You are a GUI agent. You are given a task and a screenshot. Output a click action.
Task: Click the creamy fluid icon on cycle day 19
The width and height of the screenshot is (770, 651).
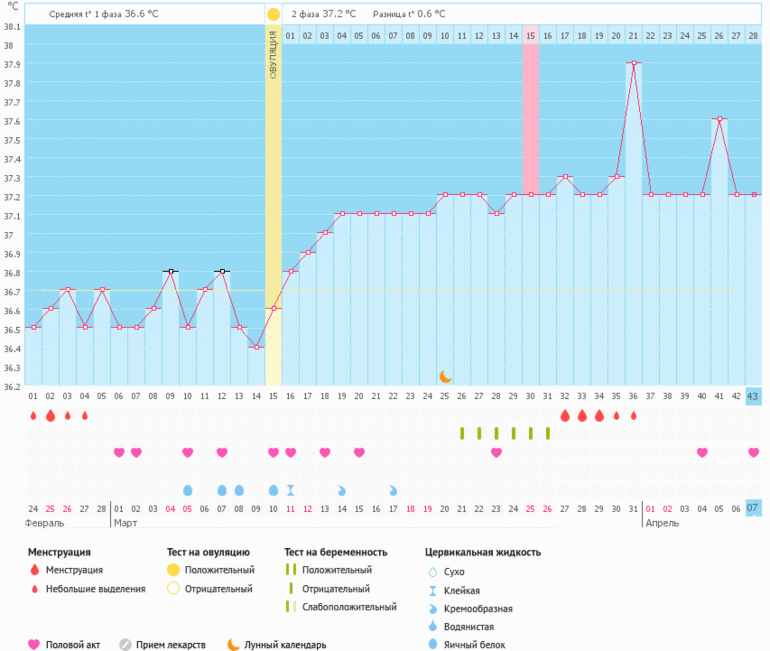[342, 490]
